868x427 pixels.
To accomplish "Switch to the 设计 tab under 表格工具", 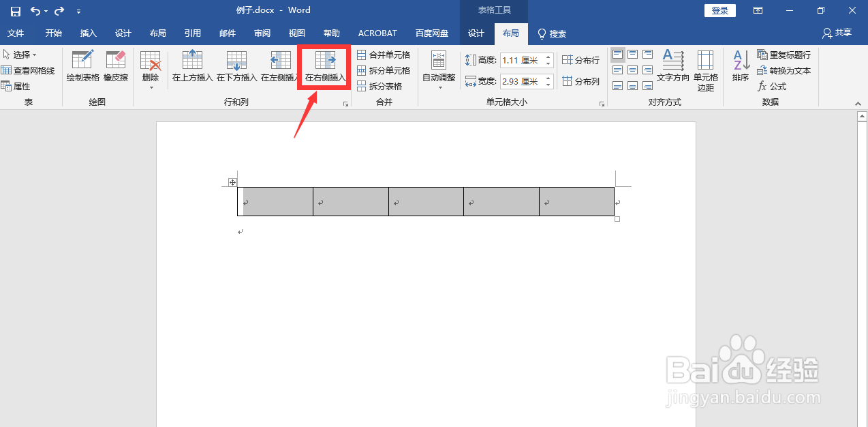I will coord(476,33).
